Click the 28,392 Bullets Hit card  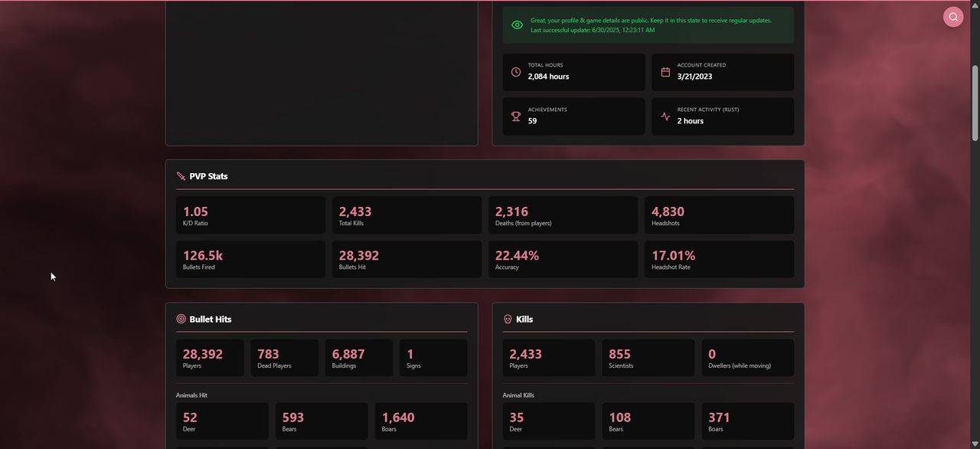click(407, 259)
